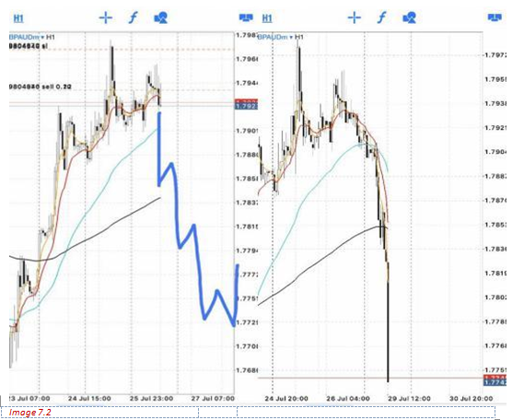
Task: Tap trade icon on right chart toolbar
Action: (495, 17)
